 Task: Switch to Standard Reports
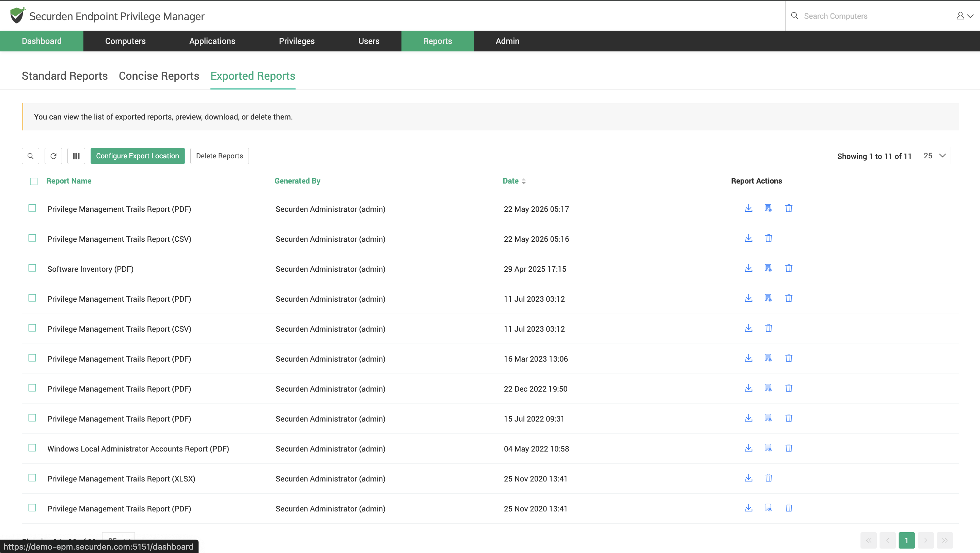pyautogui.click(x=65, y=76)
